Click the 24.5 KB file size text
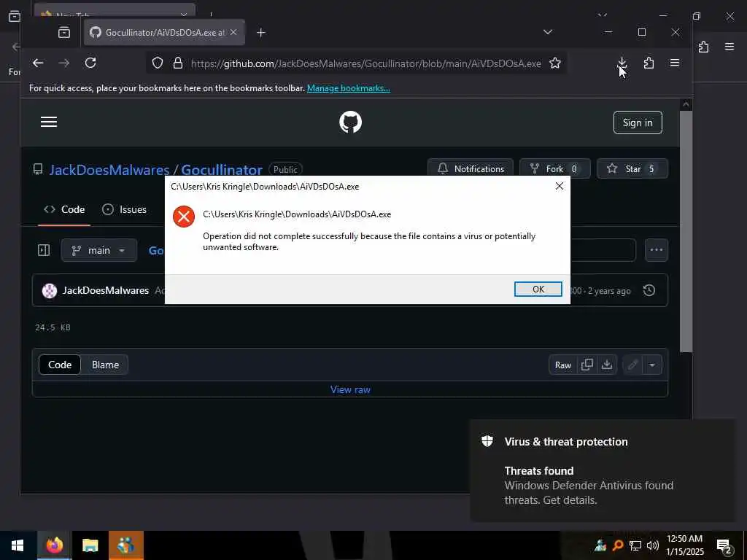Viewport: 747px width, 560px height. [53, 327]
